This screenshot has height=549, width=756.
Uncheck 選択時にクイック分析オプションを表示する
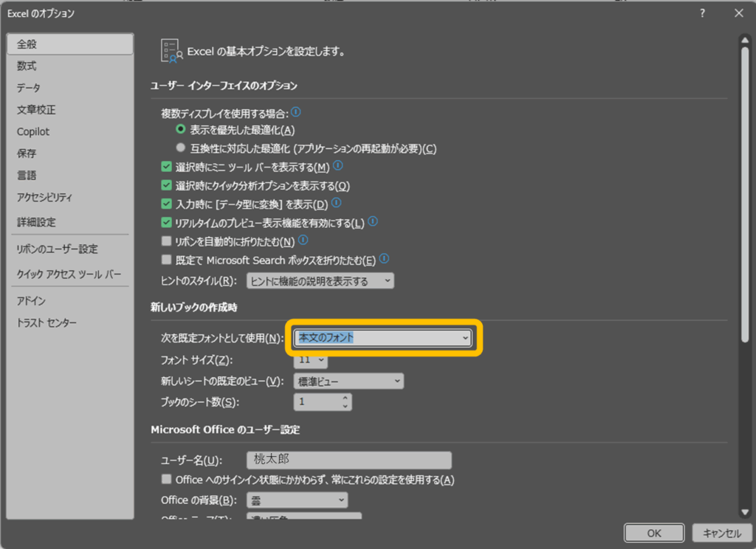(166, 185)
